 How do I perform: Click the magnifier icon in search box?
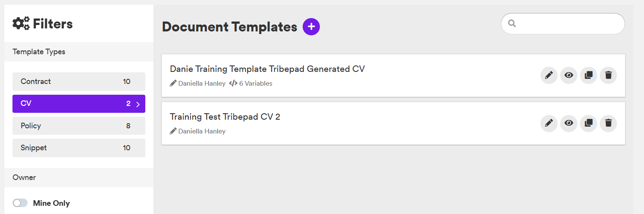(x=512, y=24)
